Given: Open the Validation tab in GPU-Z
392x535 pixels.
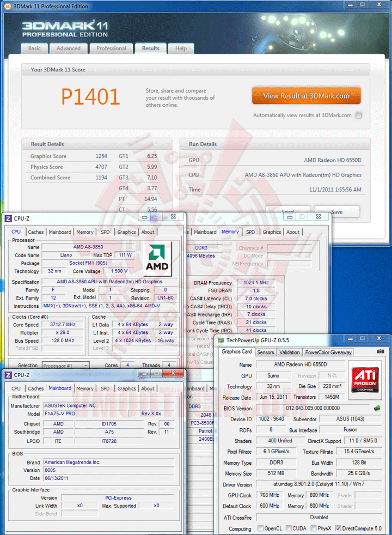Looking at the screenshot, I should tap(290, 352).
